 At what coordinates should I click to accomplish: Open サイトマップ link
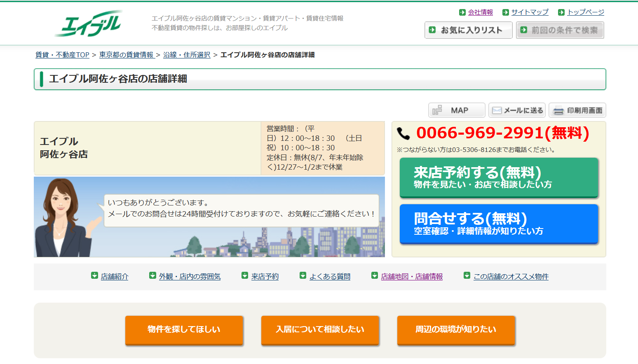[x=530, y=12]
